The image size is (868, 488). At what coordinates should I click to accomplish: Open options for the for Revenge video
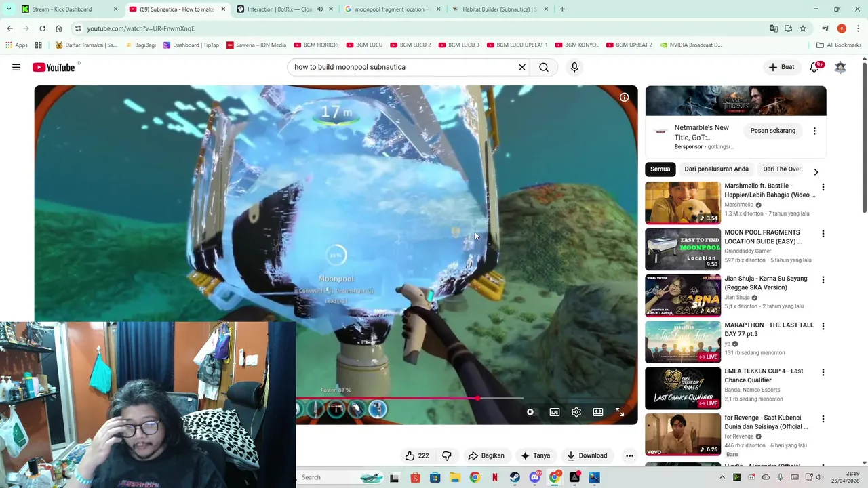(x=823, y=419)
